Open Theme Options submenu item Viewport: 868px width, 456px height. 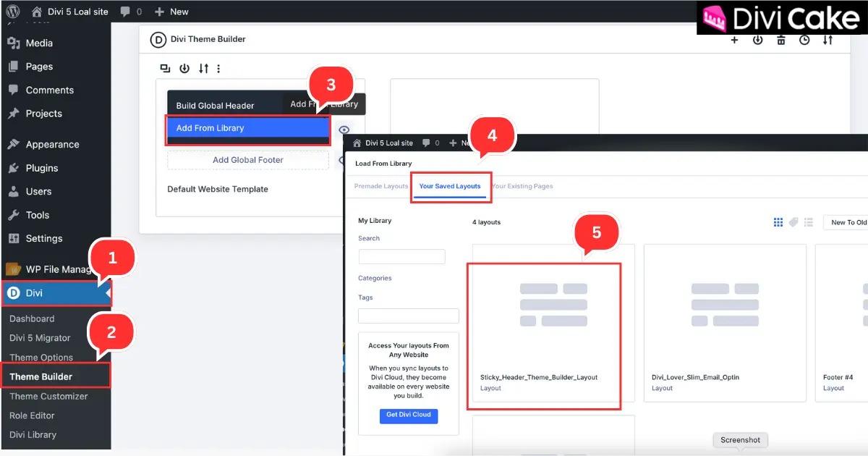click(41, 358)
